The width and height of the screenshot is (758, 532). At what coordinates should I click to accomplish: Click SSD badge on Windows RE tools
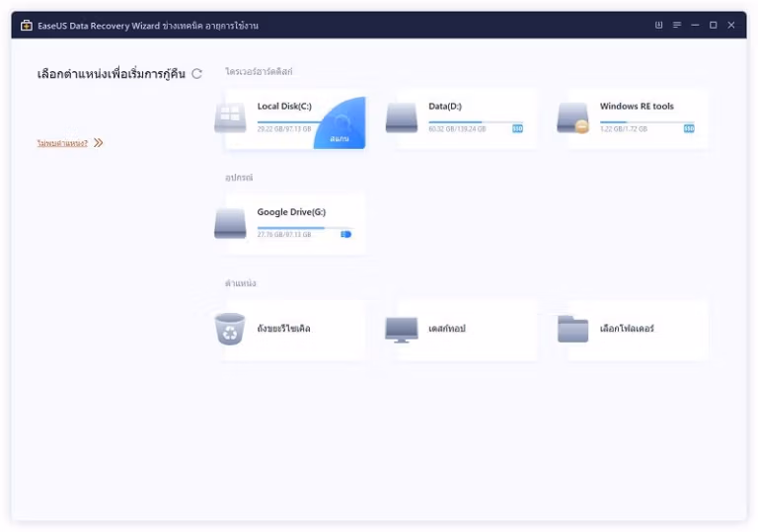click(x=689, y=128)
